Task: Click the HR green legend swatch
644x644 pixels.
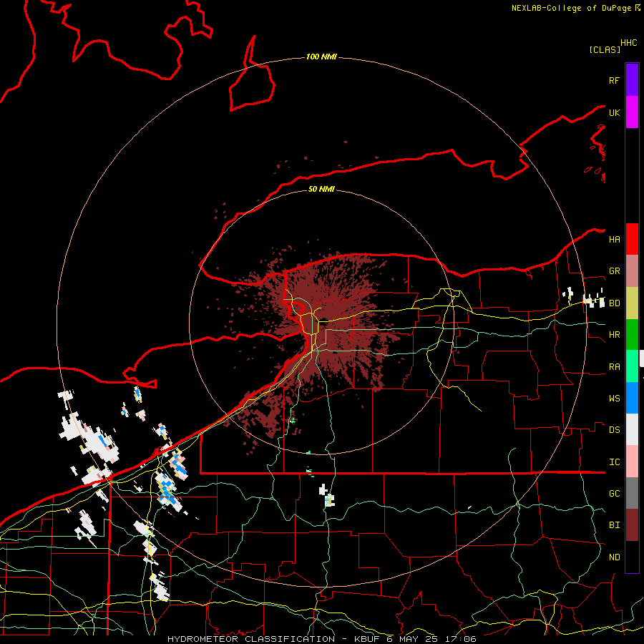Action: [x=632, y=335]
